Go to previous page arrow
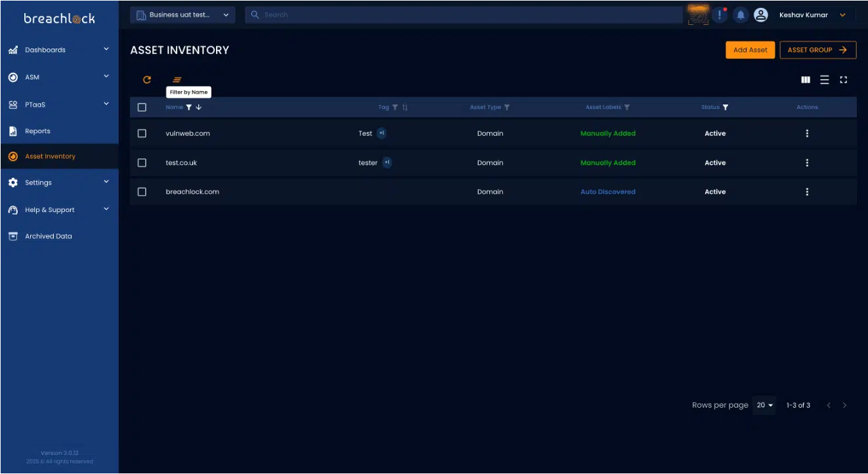The width and height of the screenshot is (868, 474). point(829,406)
